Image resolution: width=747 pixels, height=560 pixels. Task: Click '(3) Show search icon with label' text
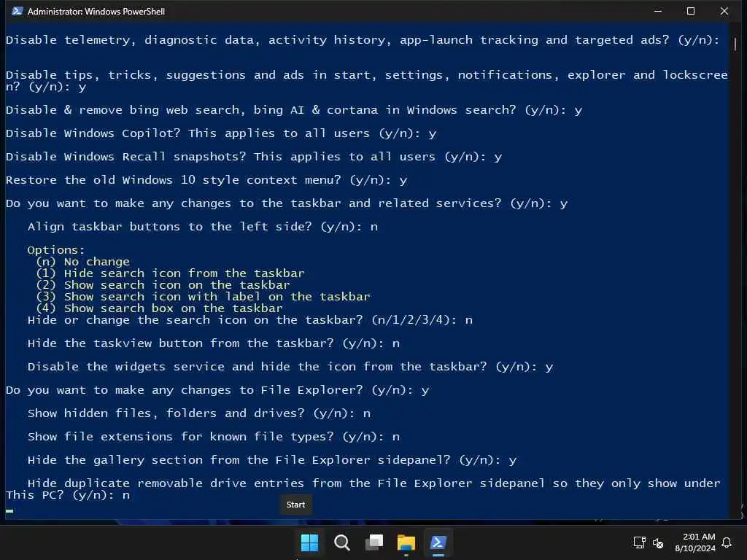203,297
